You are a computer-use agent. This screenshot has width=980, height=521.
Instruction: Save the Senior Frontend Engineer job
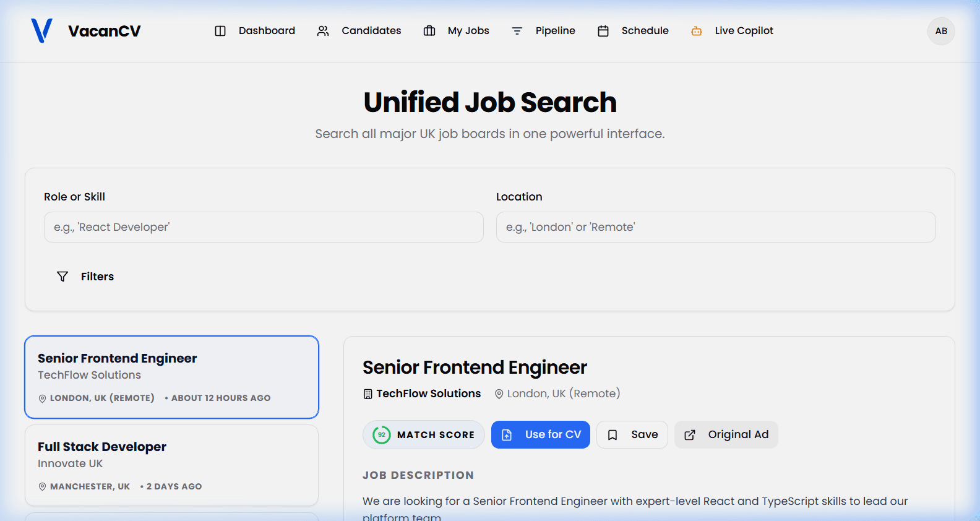coord(632,434)
